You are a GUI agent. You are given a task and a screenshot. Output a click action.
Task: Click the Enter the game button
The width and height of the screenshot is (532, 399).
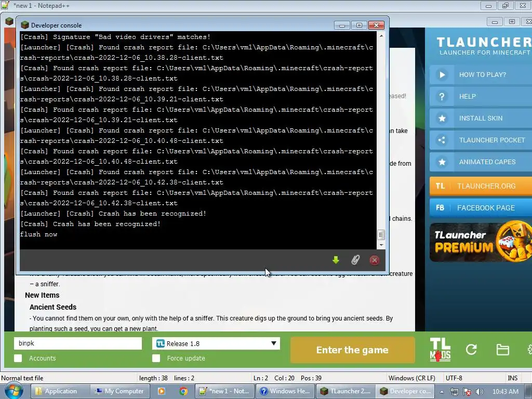(353, 350)
